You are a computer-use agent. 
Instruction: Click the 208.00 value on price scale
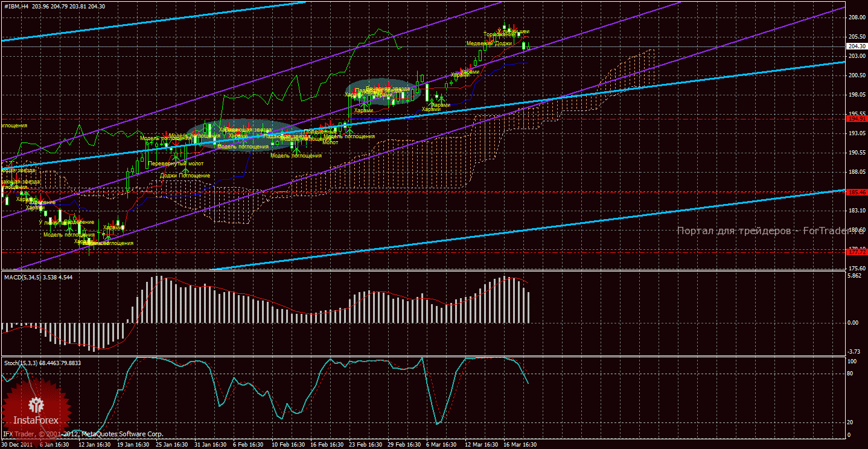[x=856, y=18]
